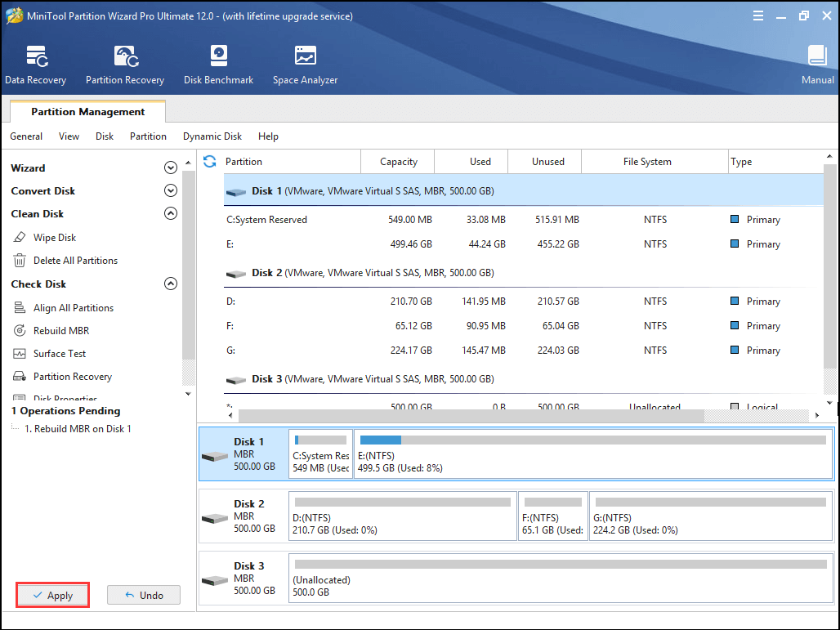Open the hamburger menu in title bar
Image resolution: width=840 pixels, height=630 pixels.
click(x=758, y=16)
